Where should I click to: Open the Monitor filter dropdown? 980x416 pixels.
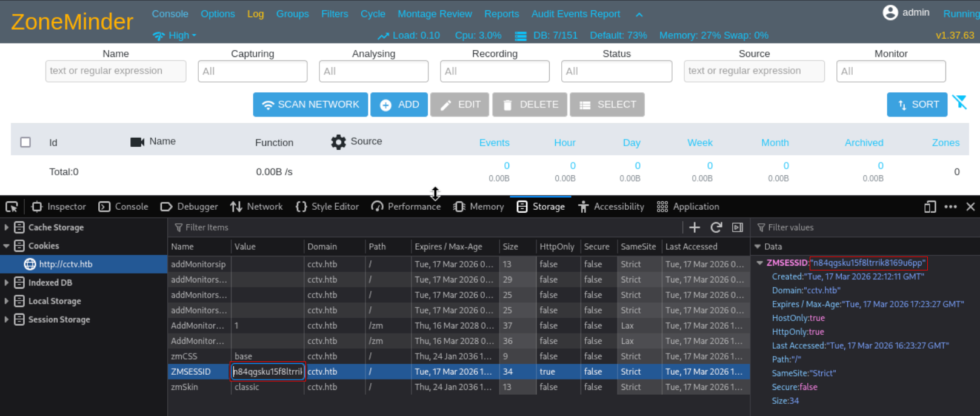coord(891,71)
